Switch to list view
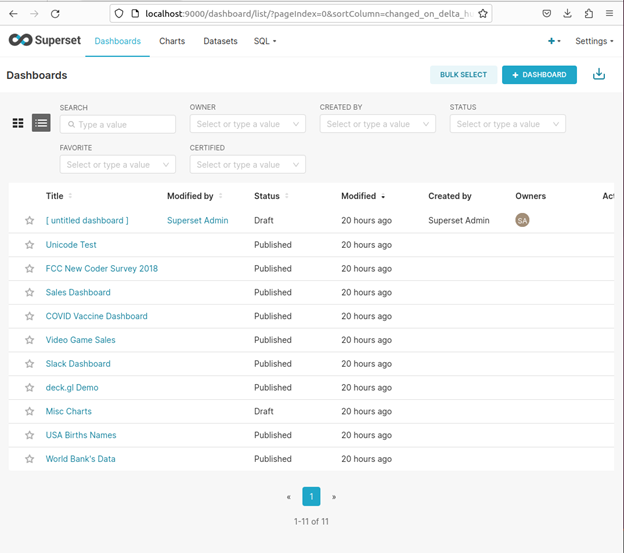624x553 pixels. (41, 123)
